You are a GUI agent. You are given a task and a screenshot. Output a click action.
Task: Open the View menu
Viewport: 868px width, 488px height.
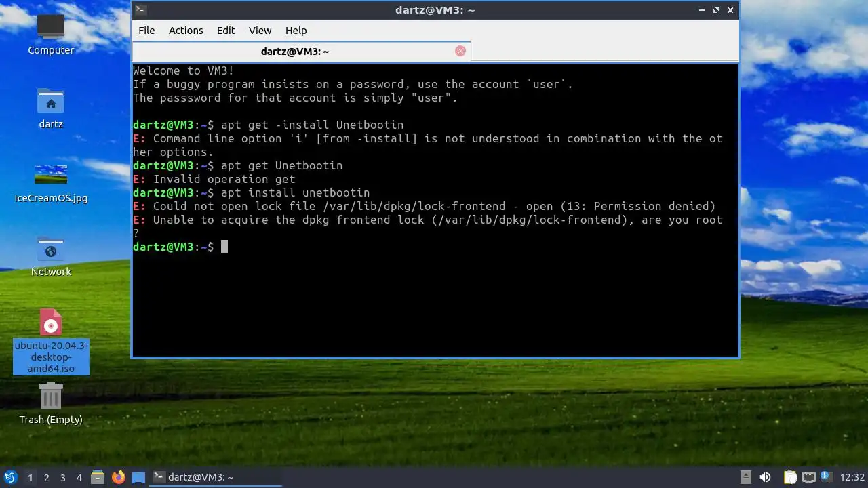pyautogui.click(x=260, y=30)
